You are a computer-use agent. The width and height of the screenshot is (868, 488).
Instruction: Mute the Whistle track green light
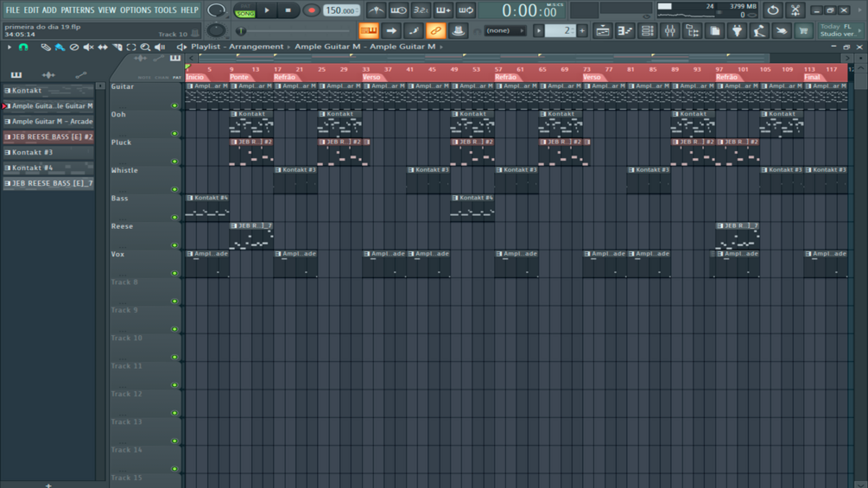coord(174,189)
